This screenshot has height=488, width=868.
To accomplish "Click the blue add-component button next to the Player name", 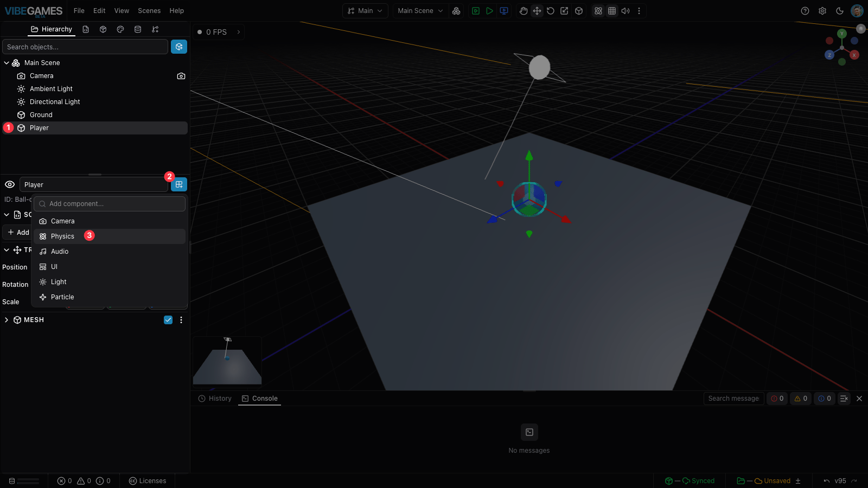I will tap(179, 184).
